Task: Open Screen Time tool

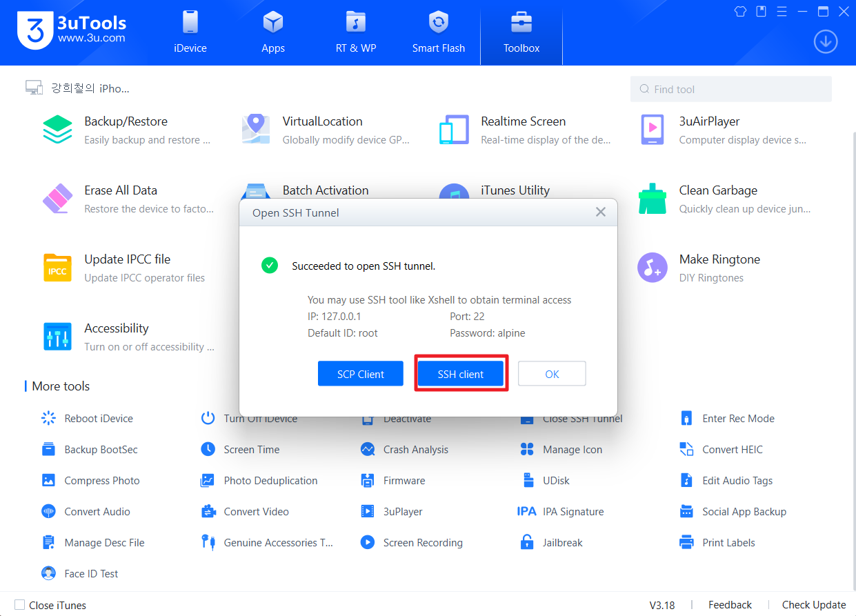Action: coord(240,449)
